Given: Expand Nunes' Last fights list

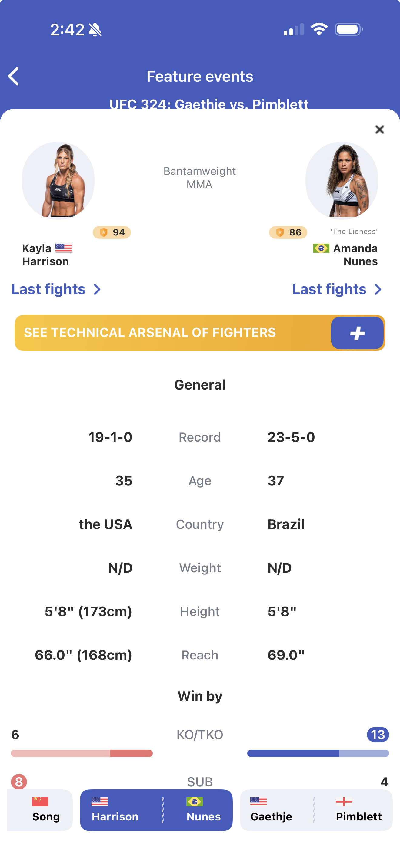Looking at the screenshot, I should pos(337,289).
